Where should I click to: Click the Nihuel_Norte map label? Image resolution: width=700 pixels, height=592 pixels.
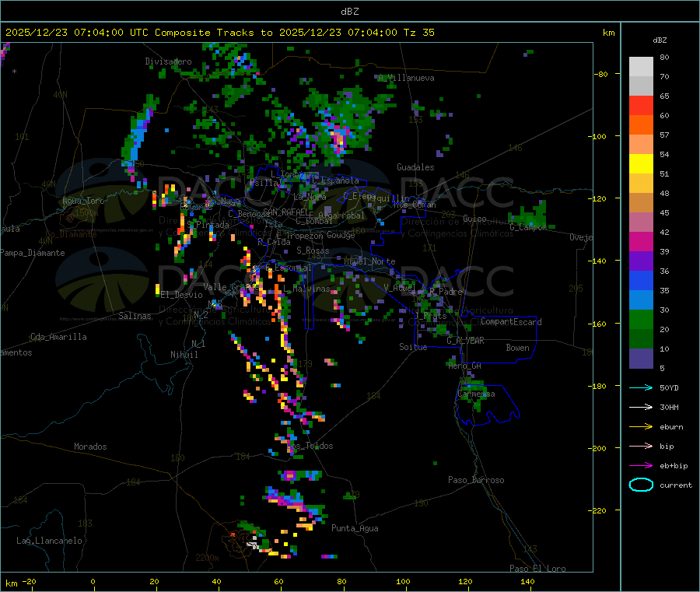click(x=369, y=261)
